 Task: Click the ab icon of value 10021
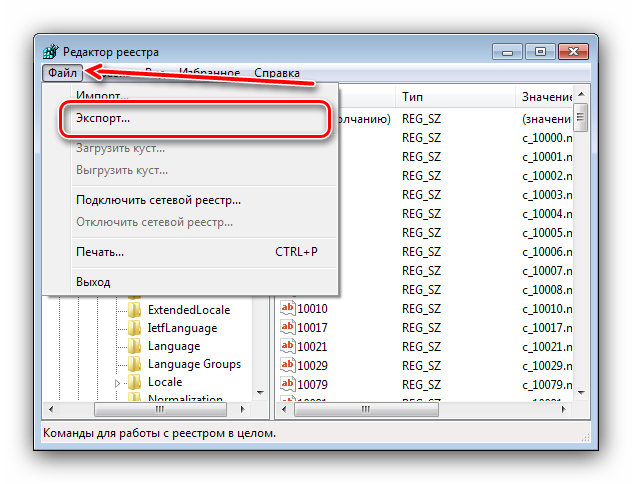[x=287, y=346]
